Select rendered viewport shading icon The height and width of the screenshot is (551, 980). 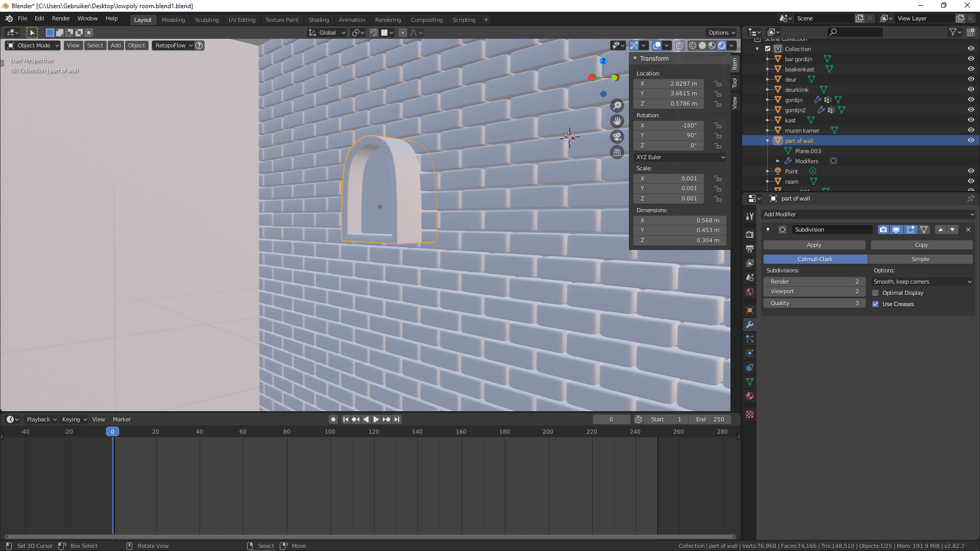tap(722, 45)
